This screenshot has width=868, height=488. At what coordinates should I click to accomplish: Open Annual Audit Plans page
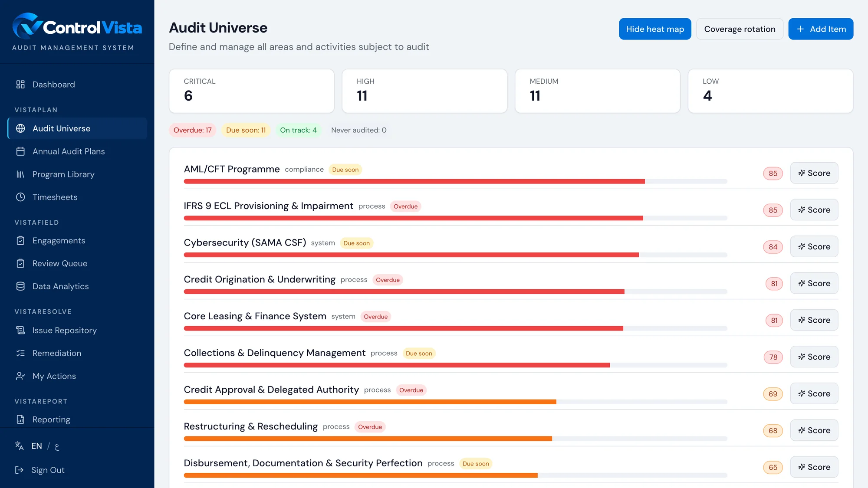coord(77,151)
